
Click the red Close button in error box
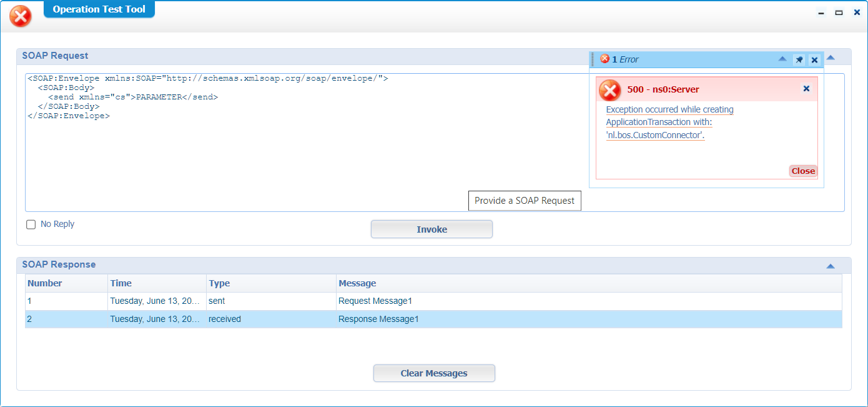point(803,171)
